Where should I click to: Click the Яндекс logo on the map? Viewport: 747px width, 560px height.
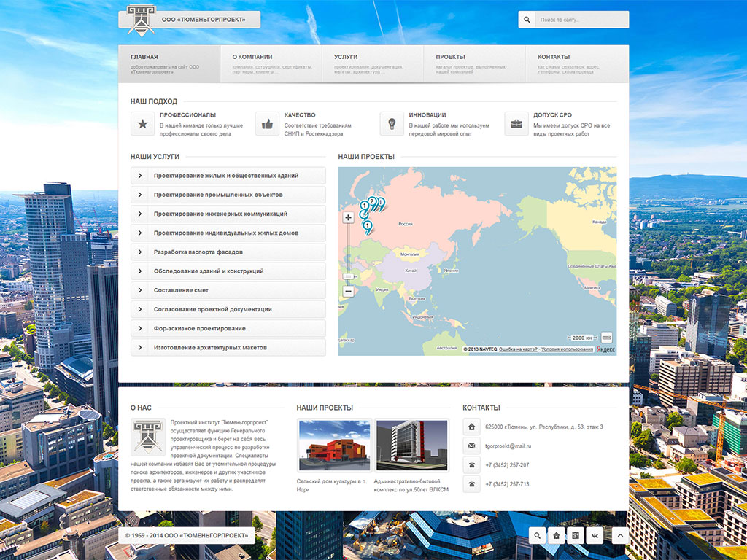605,349
